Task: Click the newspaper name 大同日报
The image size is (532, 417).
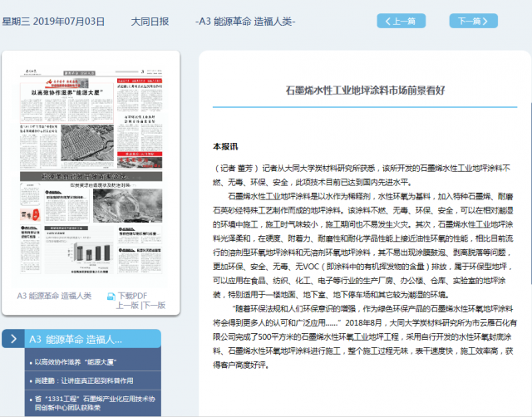Action: tap(150, 22)
